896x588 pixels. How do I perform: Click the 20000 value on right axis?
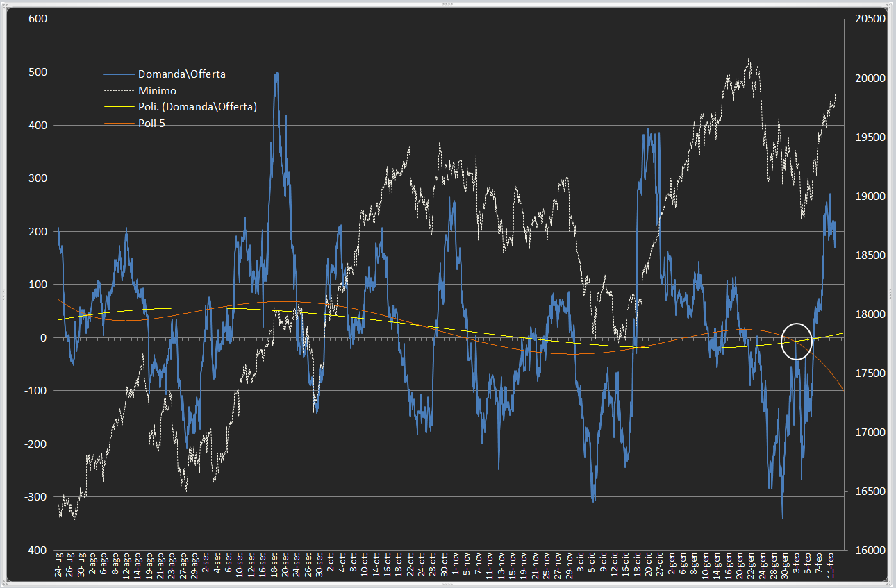point(869,78)
